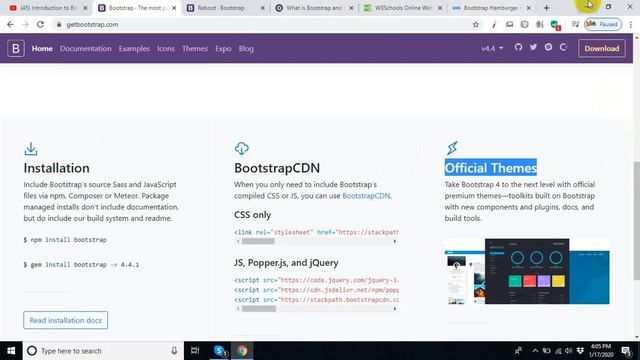Screen dimensions: 640x360
Task: Click the microphone icon in taskbar search
Action: 174,351
